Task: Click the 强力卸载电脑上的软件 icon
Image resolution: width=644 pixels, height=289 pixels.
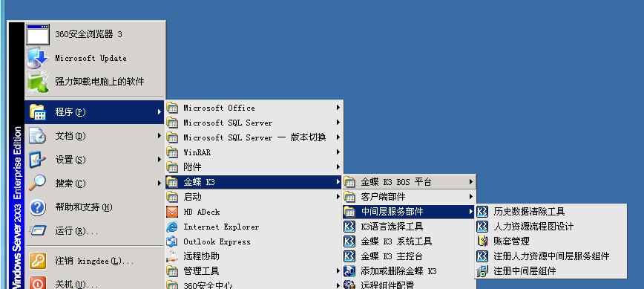Action: pos(38,82)
